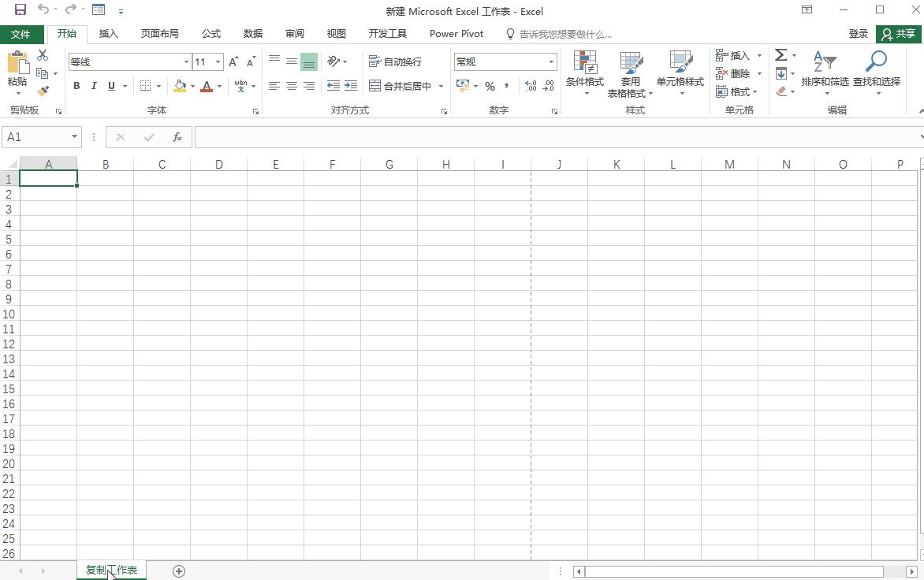Open the 常规 number format dropdown
This screenshot has height=580, width=924.
552,61
